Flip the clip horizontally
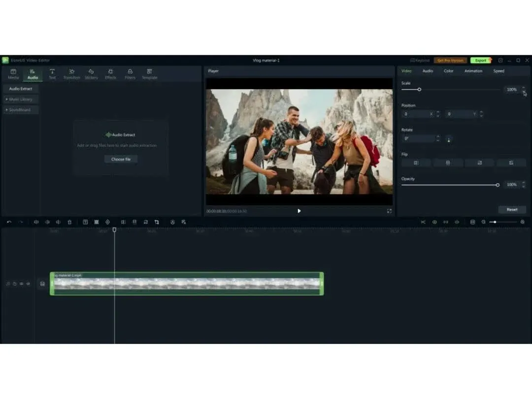Viewport: 532px width, 399px height. [416, 163]
